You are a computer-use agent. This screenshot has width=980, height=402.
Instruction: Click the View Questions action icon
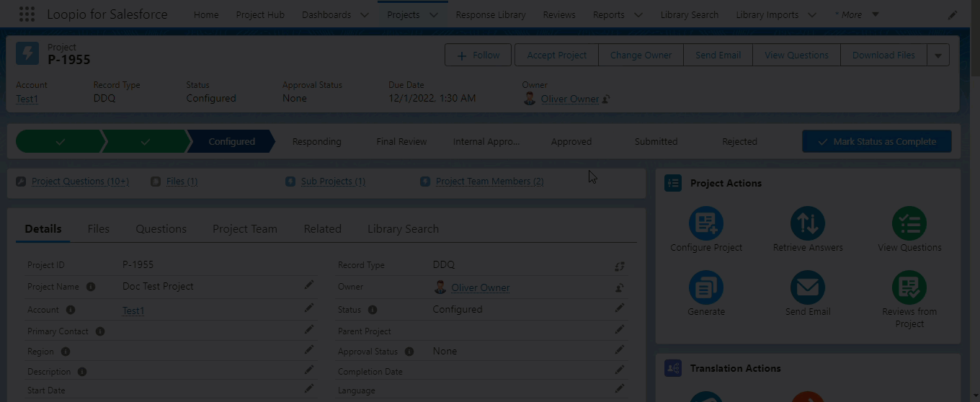tap(909, 223)
